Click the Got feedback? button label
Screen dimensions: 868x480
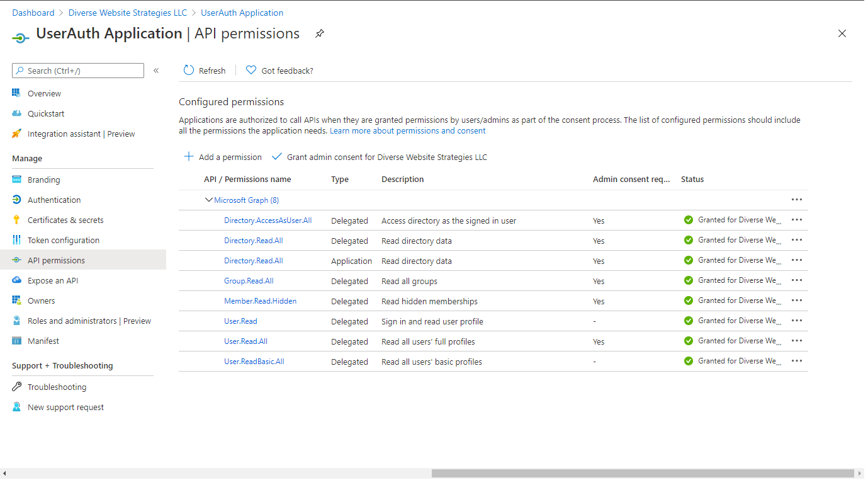coord(287,71)
